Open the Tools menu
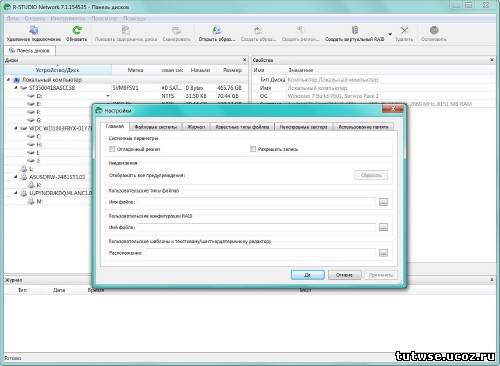 [68, 18]
